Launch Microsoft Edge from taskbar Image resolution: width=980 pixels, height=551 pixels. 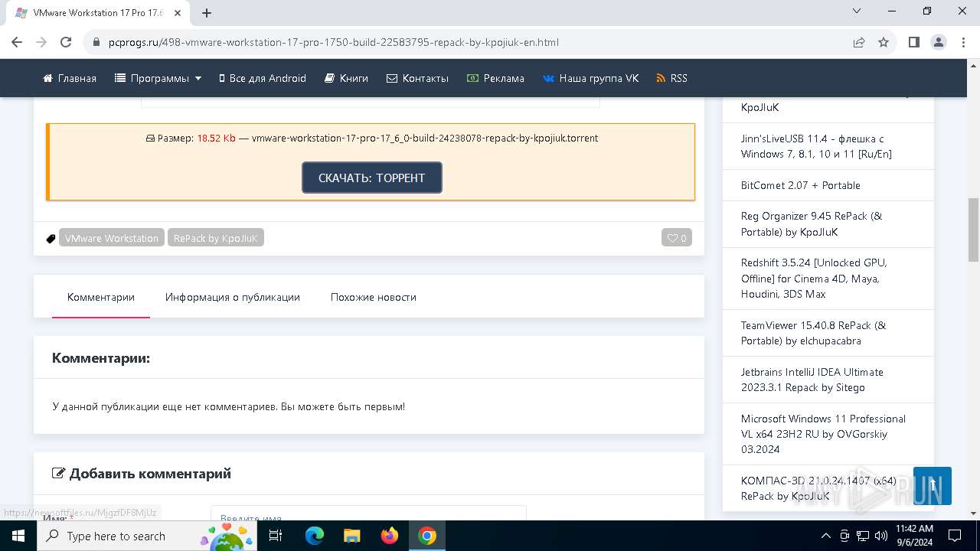(315, 536)
